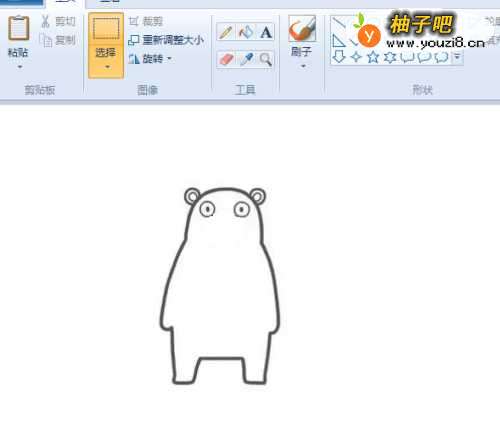This screenshot has width=500, height=422.
Task: Choose the right triangle shape
Action: coord(339,41)
